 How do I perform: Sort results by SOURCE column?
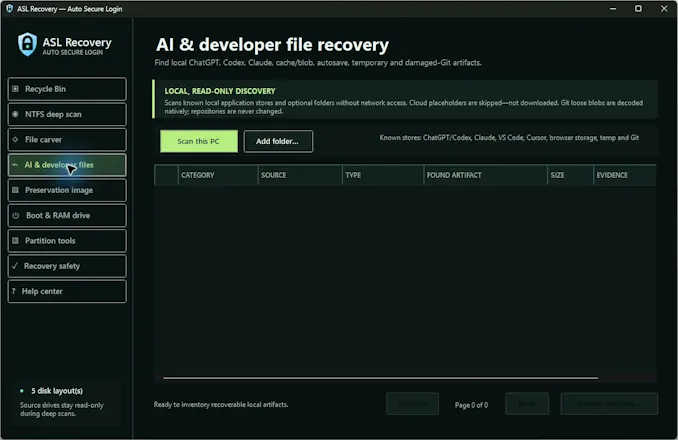tap(300, 175)
